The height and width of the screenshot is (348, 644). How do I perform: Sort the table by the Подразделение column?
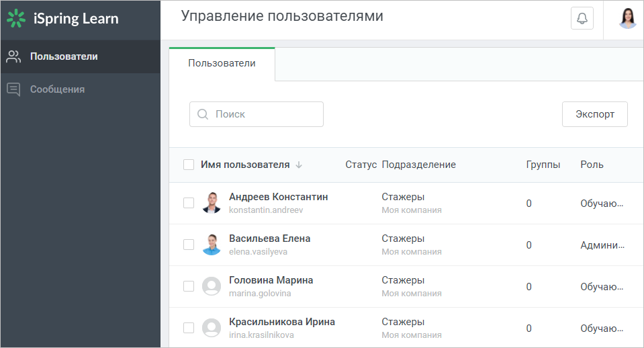coord(418,165)
